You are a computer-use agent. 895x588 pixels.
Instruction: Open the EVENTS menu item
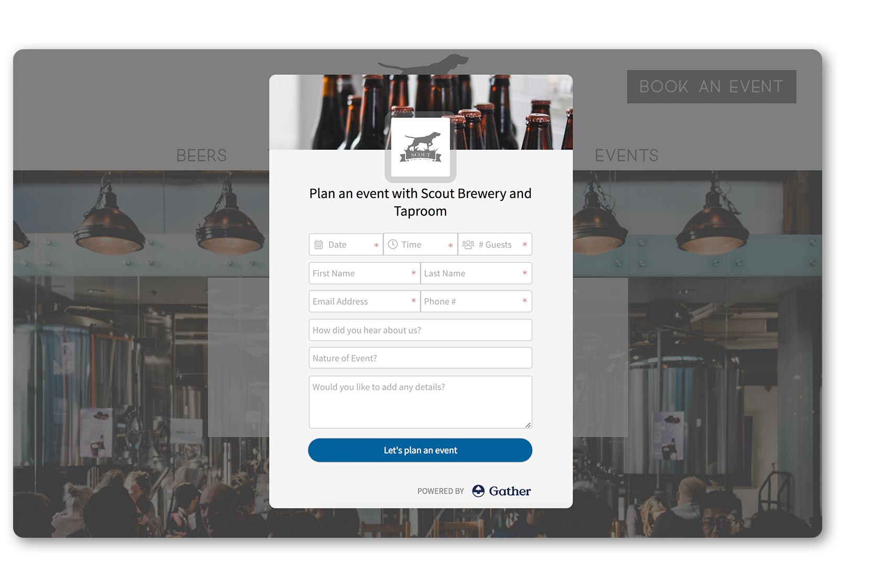(626, 156)
